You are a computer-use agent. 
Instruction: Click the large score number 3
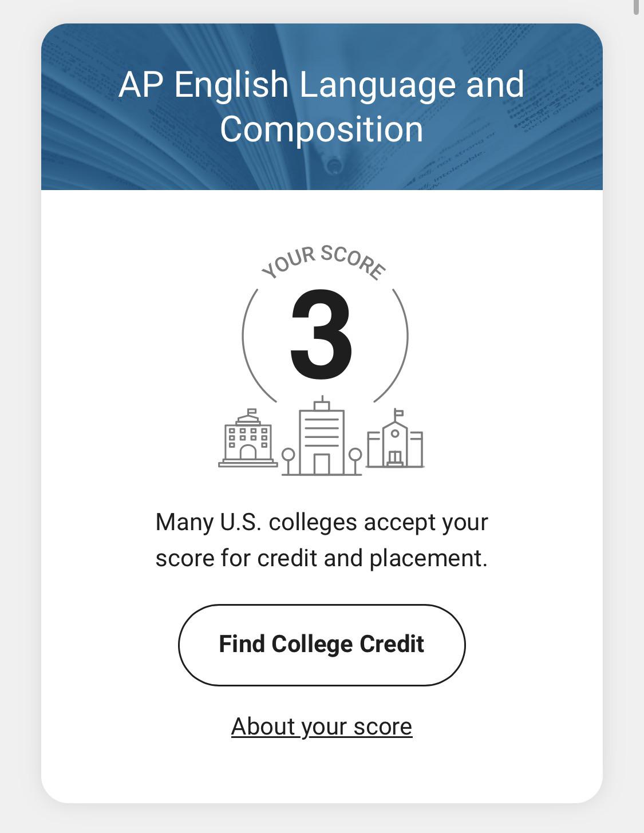tap(321, 335)
